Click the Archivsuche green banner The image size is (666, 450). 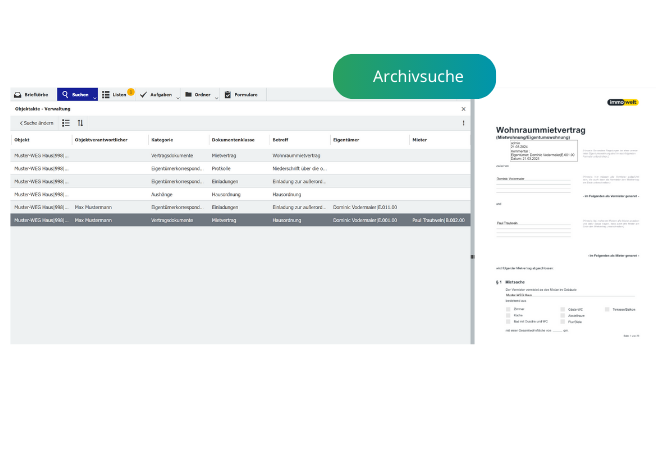[415, 76]
